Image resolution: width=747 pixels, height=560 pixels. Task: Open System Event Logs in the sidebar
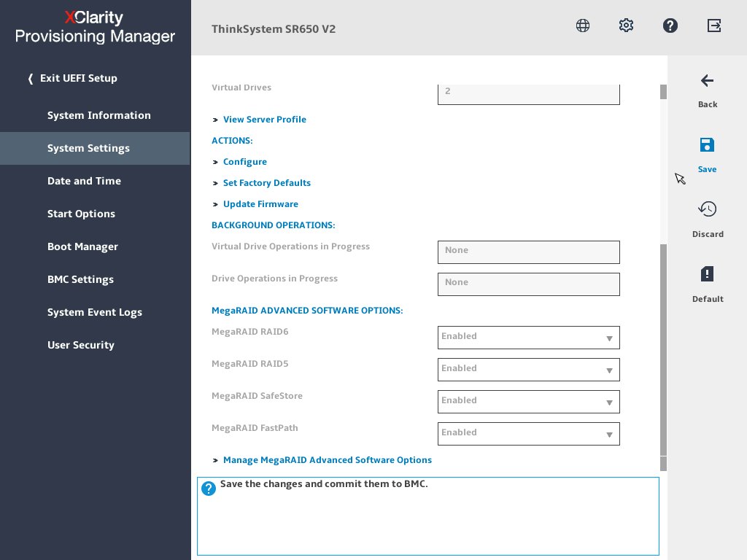coord(96,312)
